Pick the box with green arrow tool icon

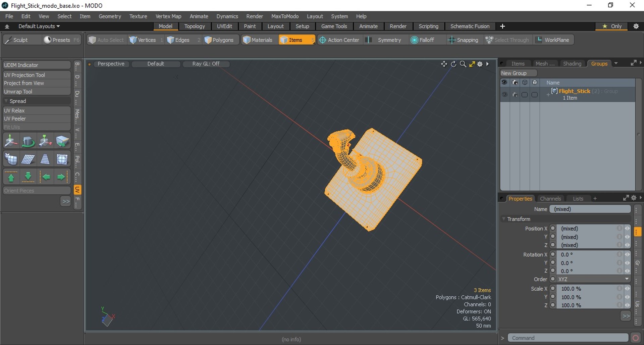[x=62, y=141]
